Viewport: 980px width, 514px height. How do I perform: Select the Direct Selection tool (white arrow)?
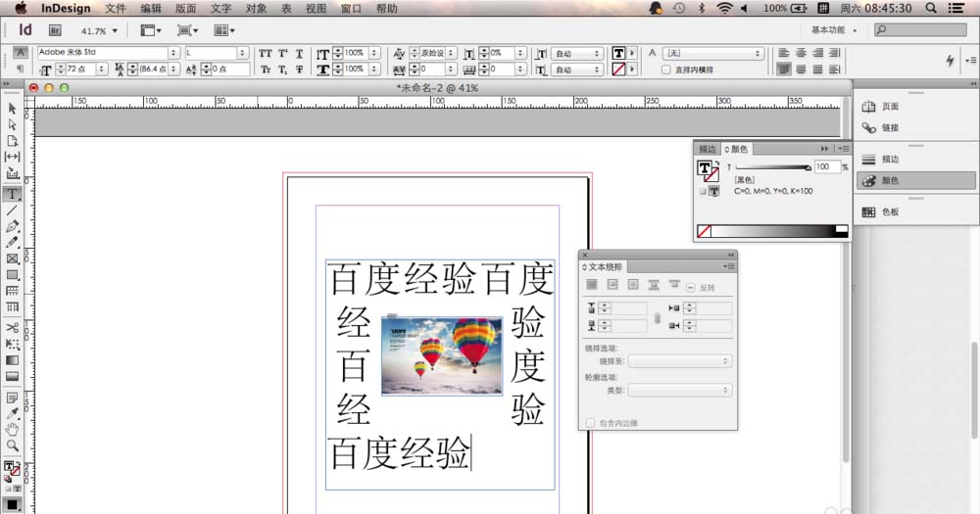[x=12, y=124]
